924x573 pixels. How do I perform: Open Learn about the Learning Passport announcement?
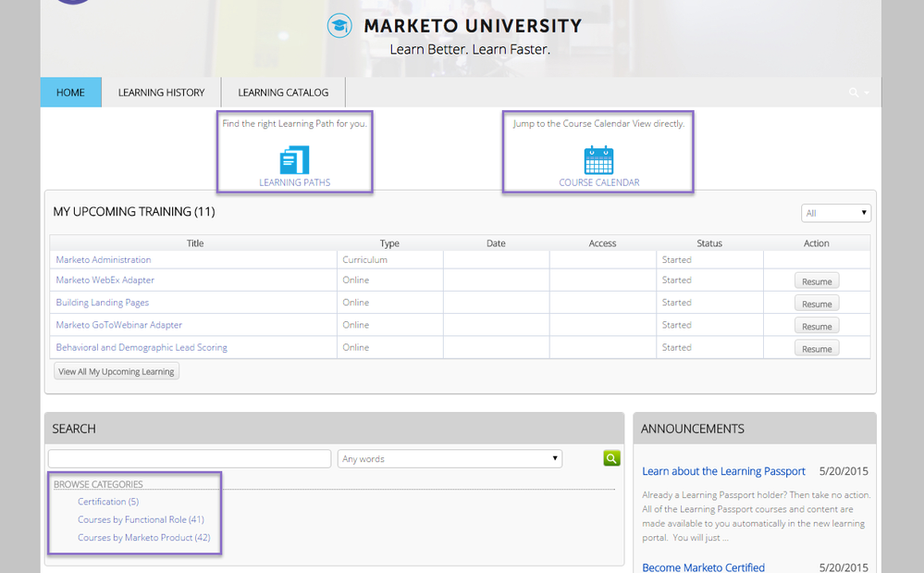tap(723, 471)
